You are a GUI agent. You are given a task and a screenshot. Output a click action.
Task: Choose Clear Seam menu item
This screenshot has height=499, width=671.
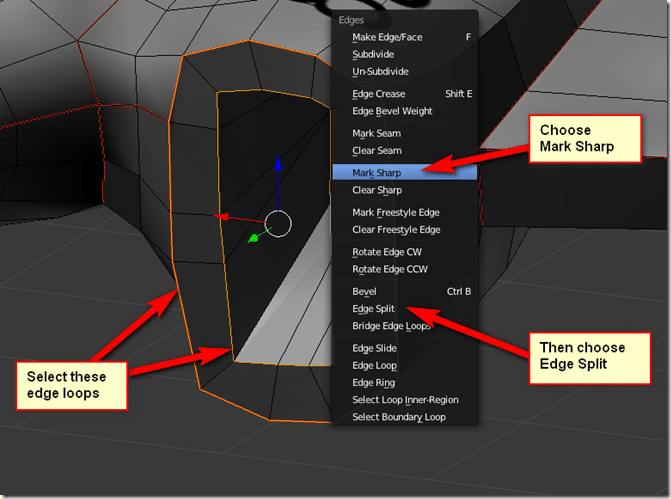[x=405, y=150]
